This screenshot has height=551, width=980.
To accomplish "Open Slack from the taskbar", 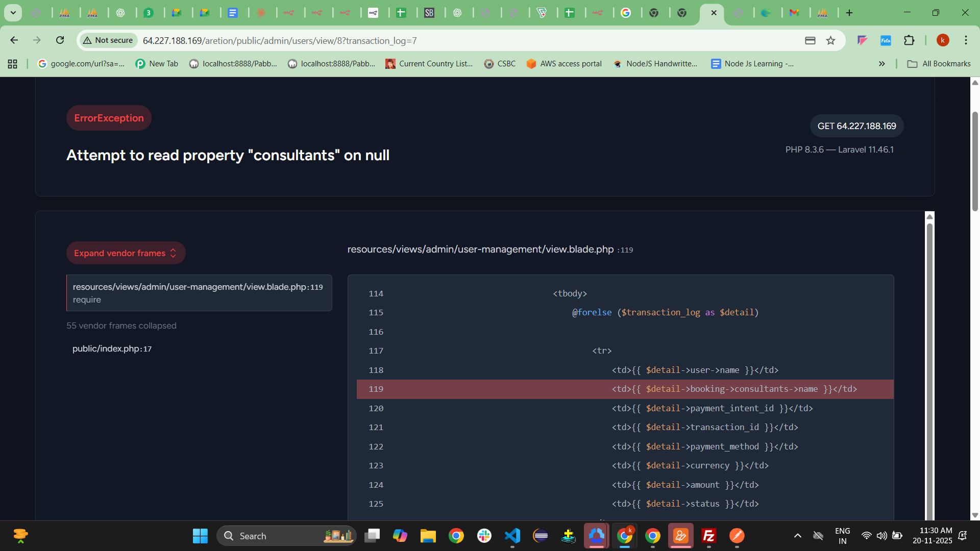I will pyautogui.click(x=484, y=536).
